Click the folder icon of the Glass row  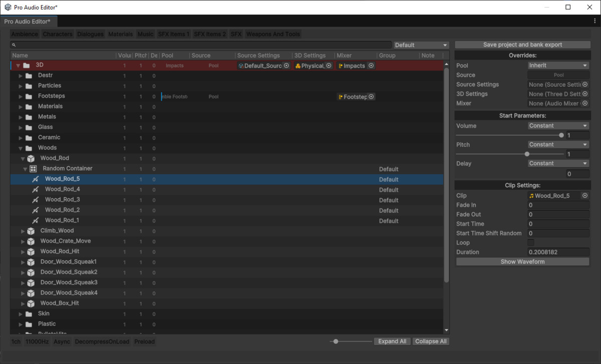pyautogui.click(x=29, y=127)
